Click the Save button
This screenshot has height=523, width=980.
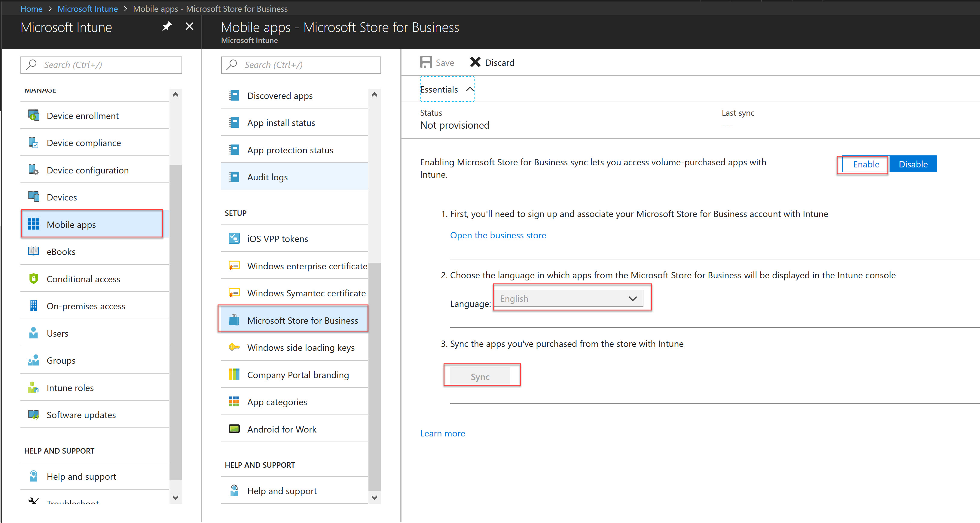pyautogui.click(x=437, y=63)
